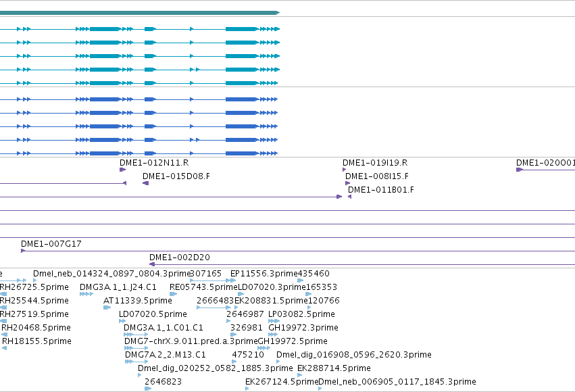Open the LD07020.5prime label
This screenshot has width=575, height=392.
(153, 314)
